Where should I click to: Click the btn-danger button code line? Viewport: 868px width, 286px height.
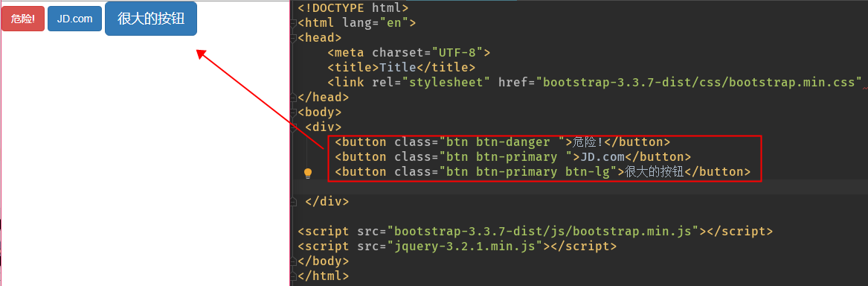pyautogui.click(x=503, y=142)
